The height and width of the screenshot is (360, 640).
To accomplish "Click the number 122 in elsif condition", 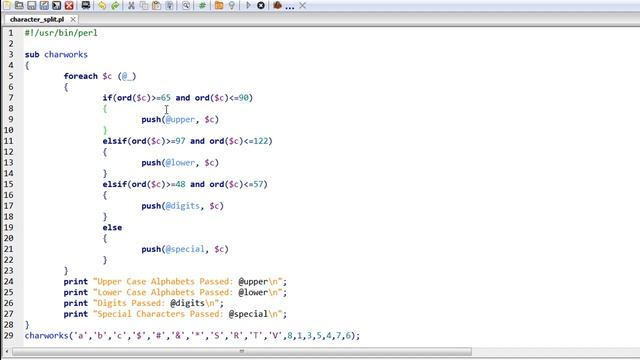I will coord(261,141).
